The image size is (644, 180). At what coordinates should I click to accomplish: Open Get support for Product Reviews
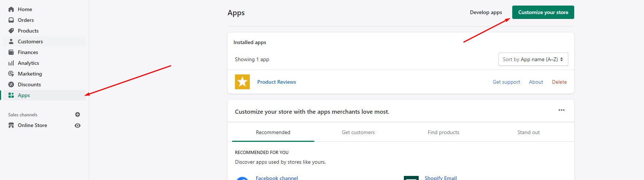(506, 82)
